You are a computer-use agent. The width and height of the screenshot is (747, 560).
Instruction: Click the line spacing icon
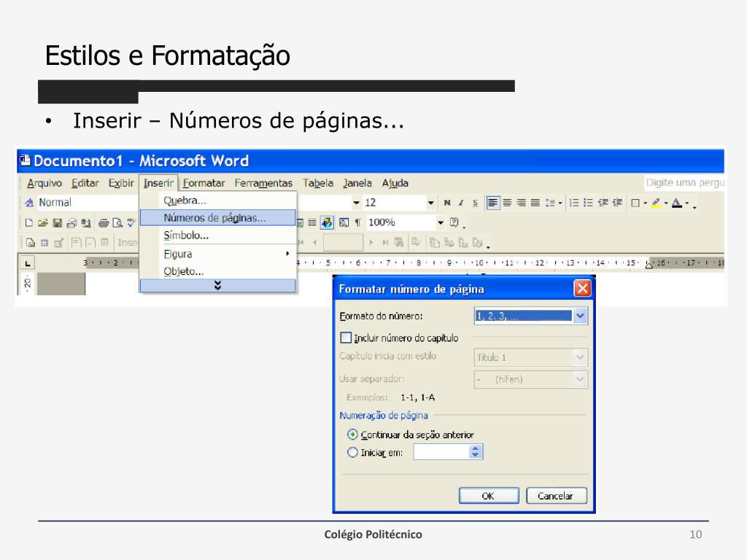550,203
